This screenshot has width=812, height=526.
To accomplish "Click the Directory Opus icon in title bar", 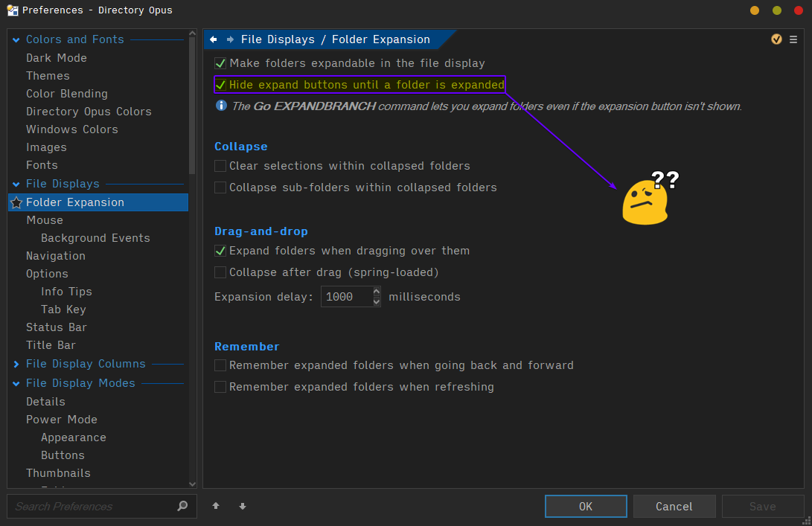I will pyautogui.click(x=13, y=10).
